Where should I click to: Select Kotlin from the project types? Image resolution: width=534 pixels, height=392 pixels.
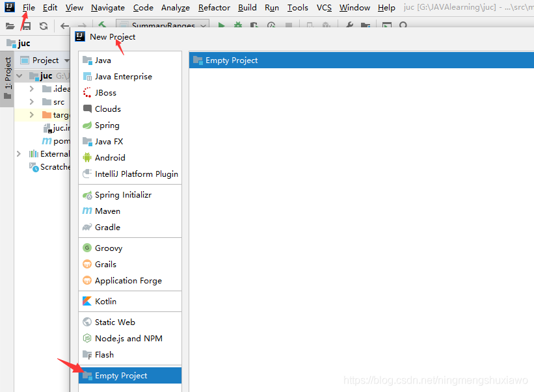point(105,302)
